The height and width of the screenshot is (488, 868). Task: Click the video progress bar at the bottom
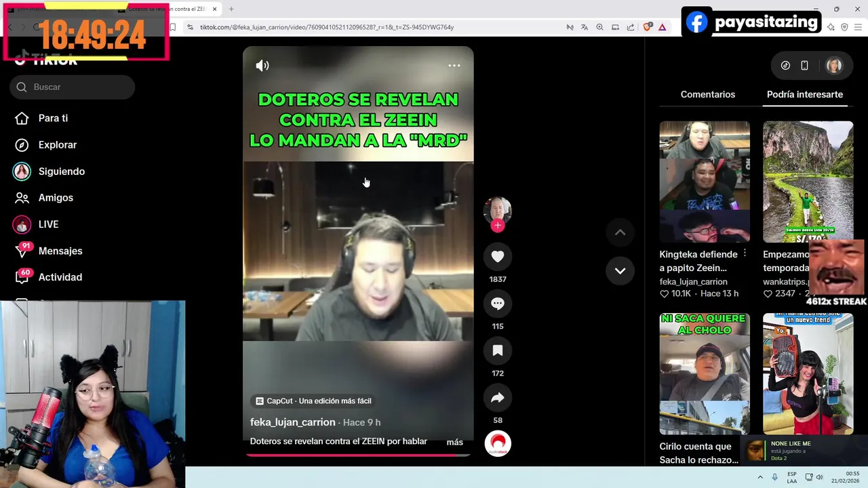pos(358,454)
